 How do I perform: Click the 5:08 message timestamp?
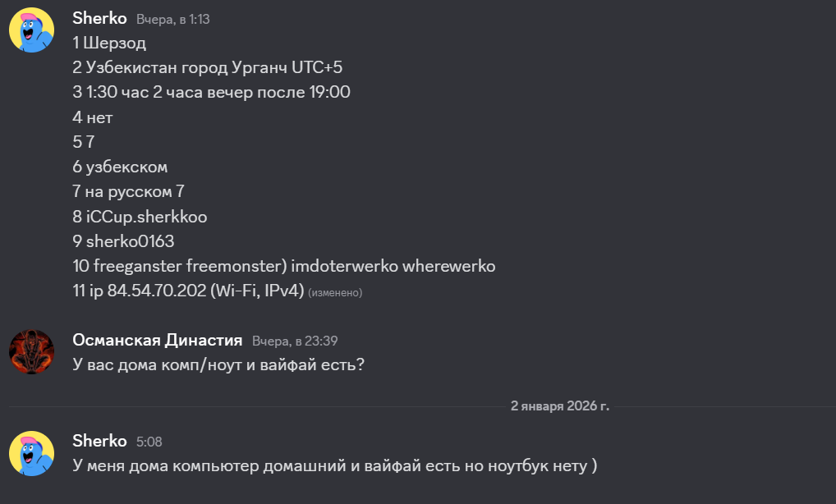tap(149, 442)
